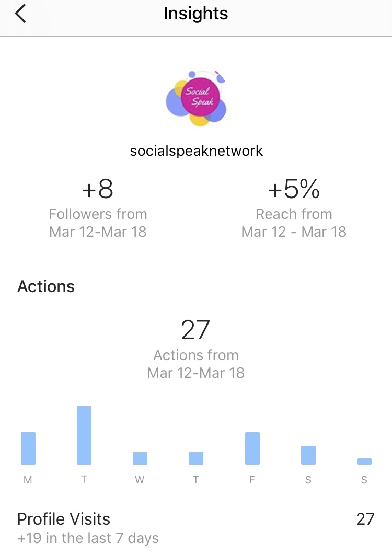Tap the socialspeaknetwork username
This screenshot has height=555, width=392.
click(x=196, y=151)
